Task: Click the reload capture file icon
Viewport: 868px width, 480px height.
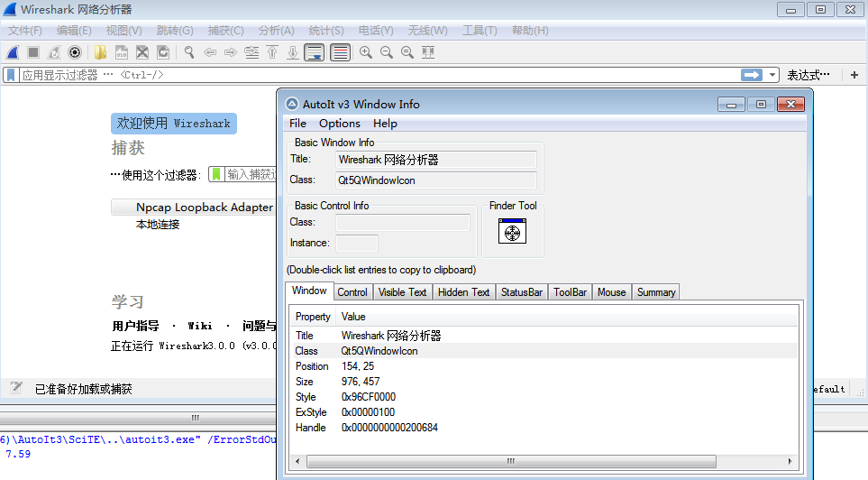Action: coord(163,52)
